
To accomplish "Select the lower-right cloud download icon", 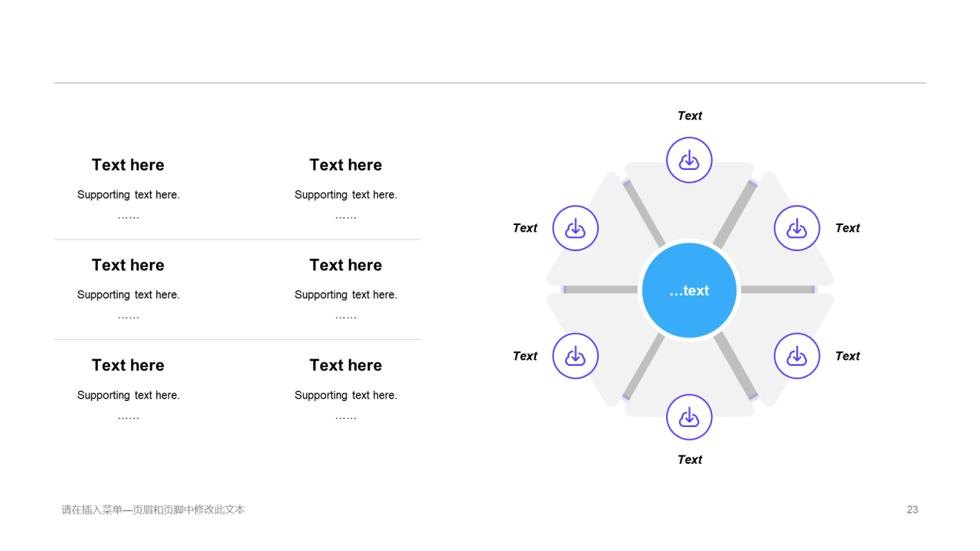I will click(797, 356).
